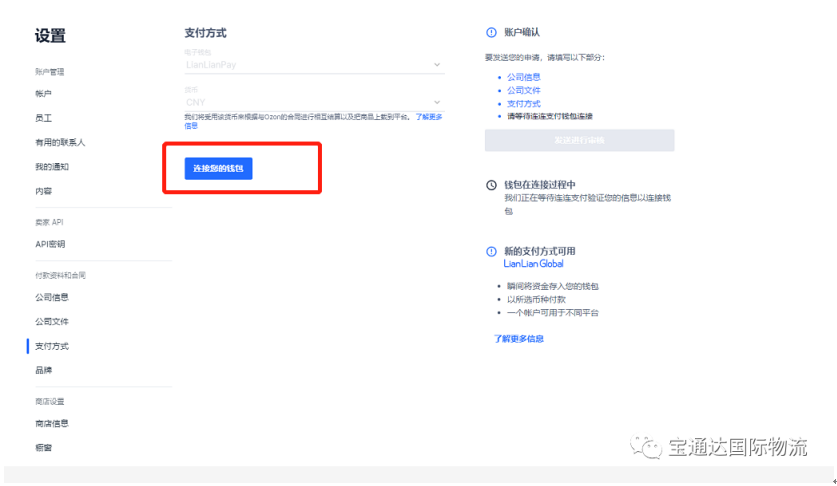Open 我的通知 in the sidebar
The height and width of the screenshot is (486, 837).
pos(52,167)
